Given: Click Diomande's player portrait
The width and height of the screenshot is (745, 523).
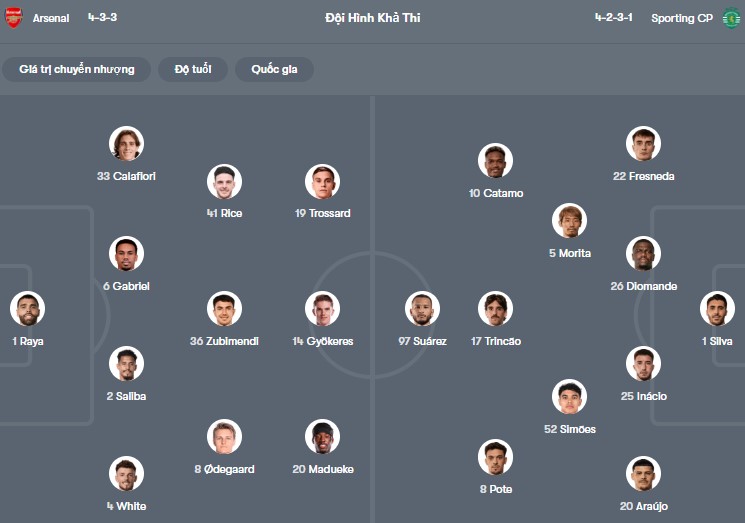Looking at the screenshot, I should pyautogui.click(x=643, y=254).
